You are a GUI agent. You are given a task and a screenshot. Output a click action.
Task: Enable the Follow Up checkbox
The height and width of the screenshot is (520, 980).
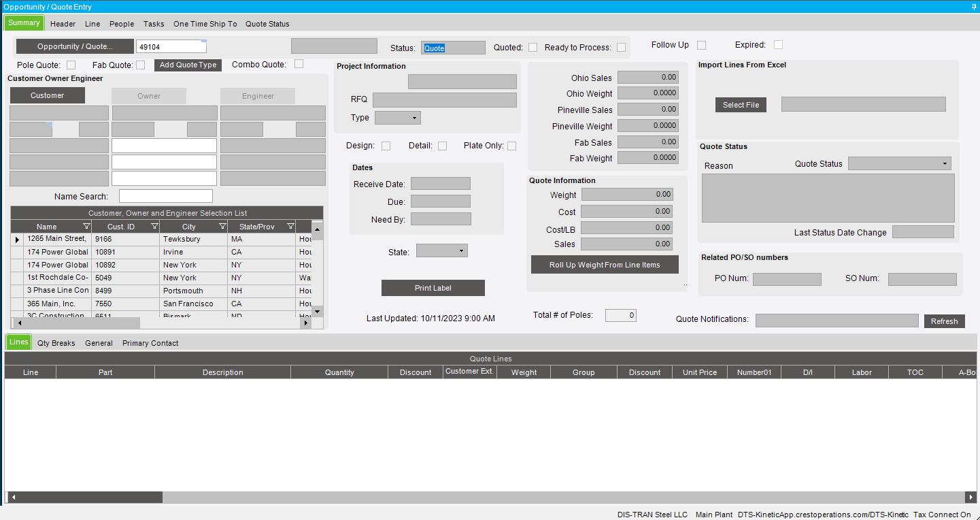click(x=701, y=45)
